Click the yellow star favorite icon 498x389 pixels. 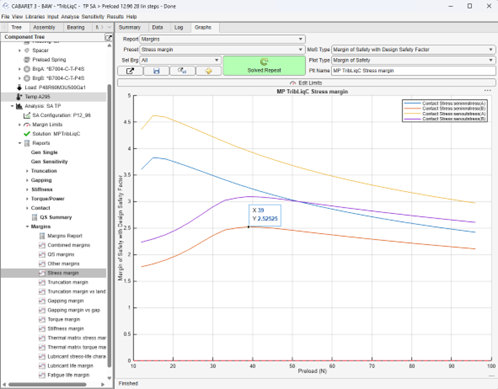(x=209, y=71)
